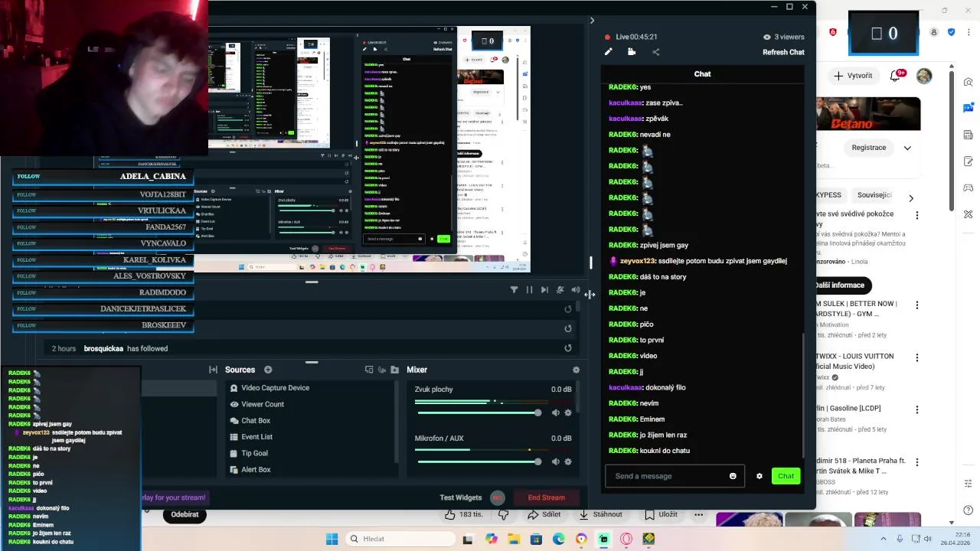Toggle mute event notifications bell icon
Viewport: 980px width, 551px height.
point(560,290)
